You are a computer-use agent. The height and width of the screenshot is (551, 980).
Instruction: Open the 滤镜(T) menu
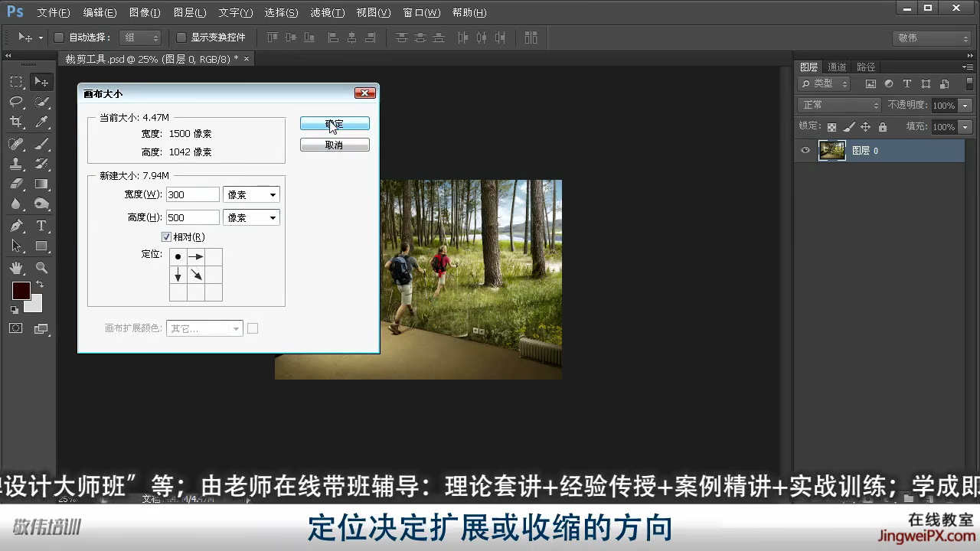328,12
